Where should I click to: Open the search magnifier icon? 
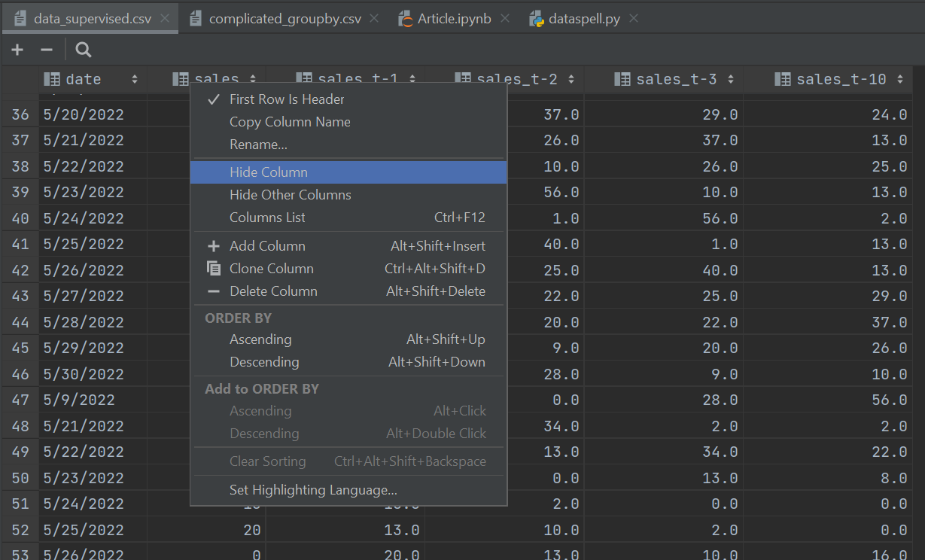coord(84,50)
